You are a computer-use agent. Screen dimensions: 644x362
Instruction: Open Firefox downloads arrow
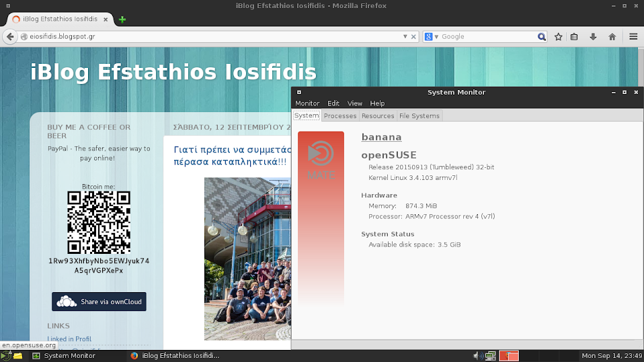pyautogui.click(x=593, y=36)
